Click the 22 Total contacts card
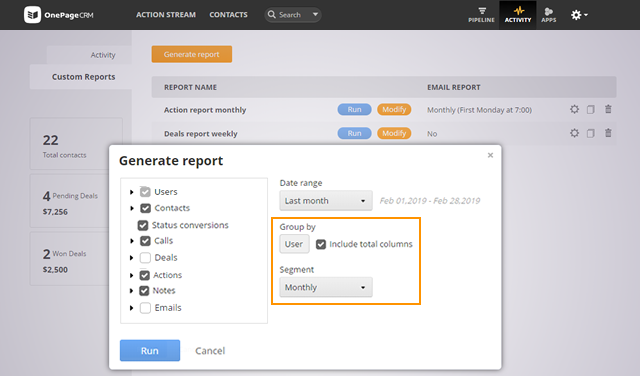The height and width of the screenshot is (376, 640). (76, 144)
